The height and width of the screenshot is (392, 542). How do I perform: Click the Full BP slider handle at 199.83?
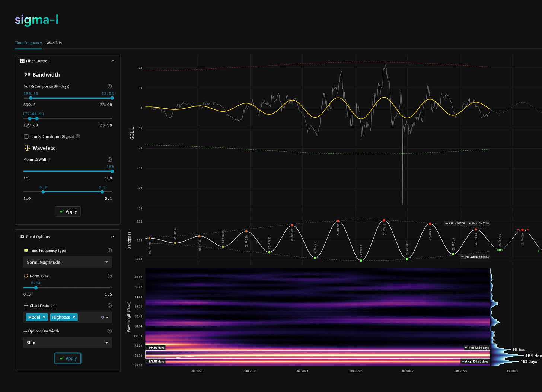pyautogui.click(x=31, y=98)
